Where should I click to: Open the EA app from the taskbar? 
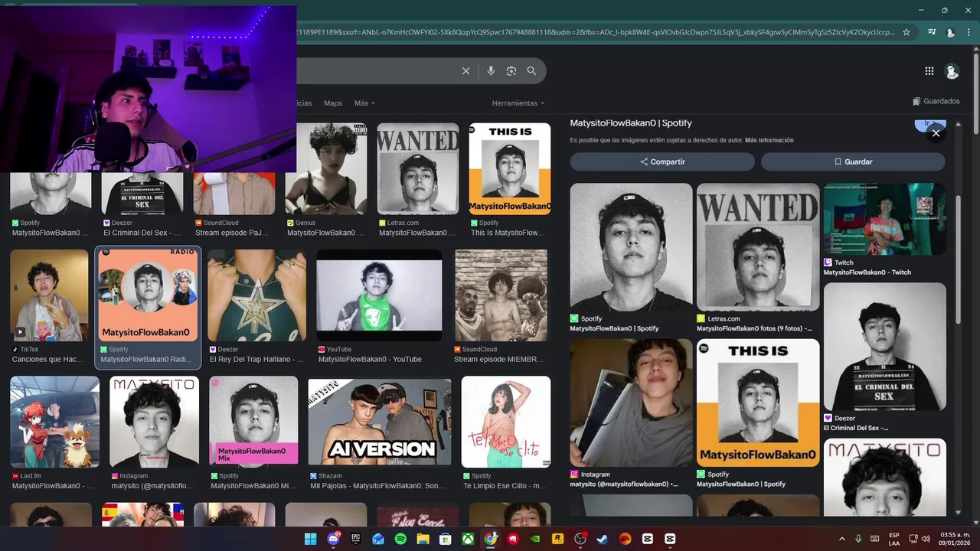625,539
